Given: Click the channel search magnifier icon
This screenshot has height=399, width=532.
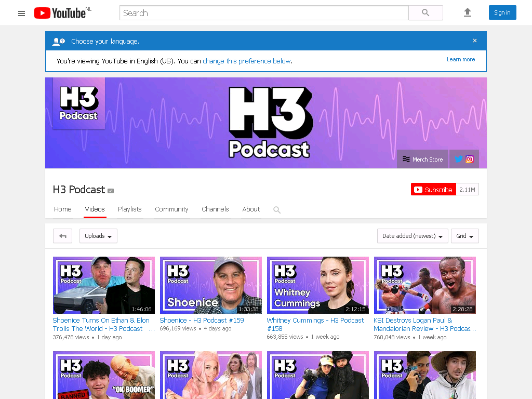Looking at the screenshot, I should pyautogui.click(x=277, y=210).
